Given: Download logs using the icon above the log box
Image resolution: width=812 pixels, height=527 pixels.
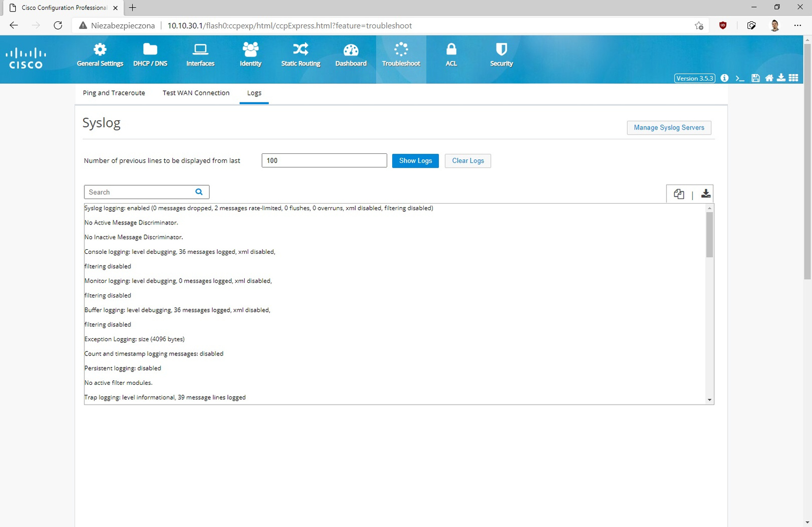Looking at the screenshot, I should [x=705, y=194].
